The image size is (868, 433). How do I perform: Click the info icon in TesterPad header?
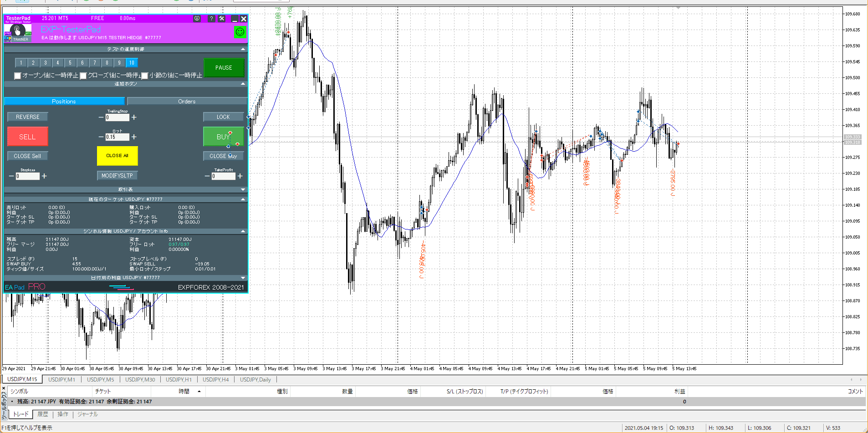pyautogui.click(x=197, y=19)
